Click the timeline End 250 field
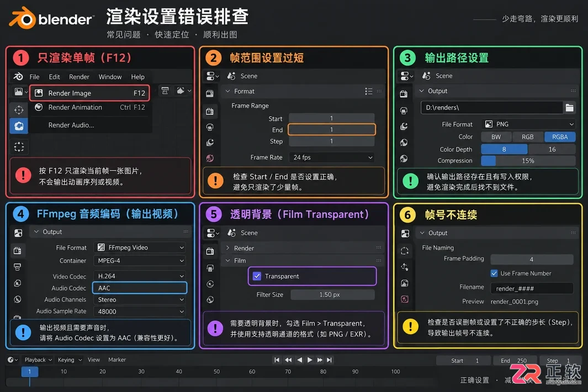Image resolution: width=588 pixels, height=392 pixels. click(x=514, y=361)
